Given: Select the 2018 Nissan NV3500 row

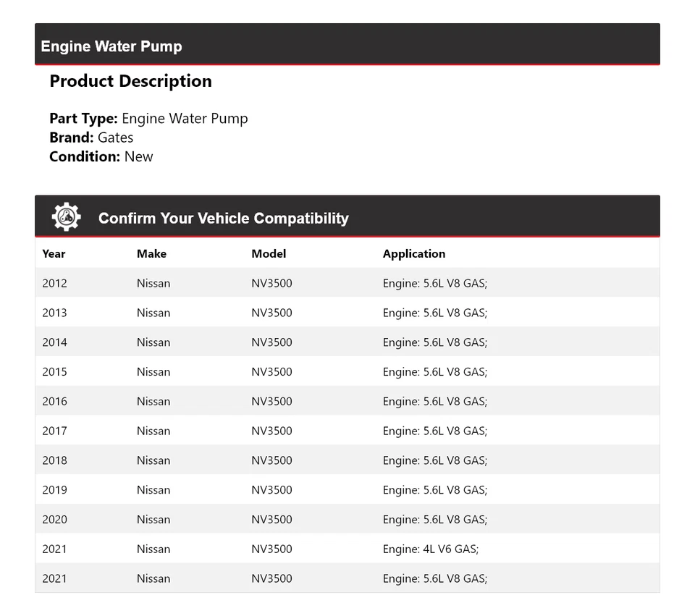Looking at the screenshot, I should point(347,460).
